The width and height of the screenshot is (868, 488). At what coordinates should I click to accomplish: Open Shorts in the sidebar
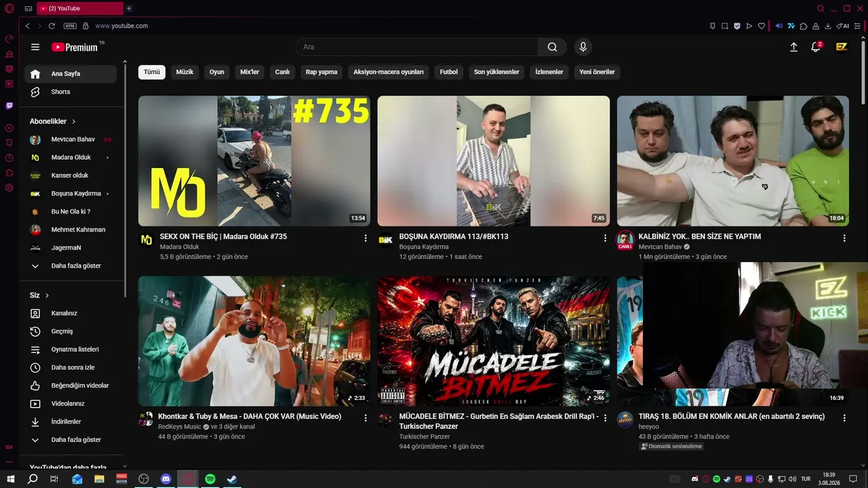[x=71, y=91]
